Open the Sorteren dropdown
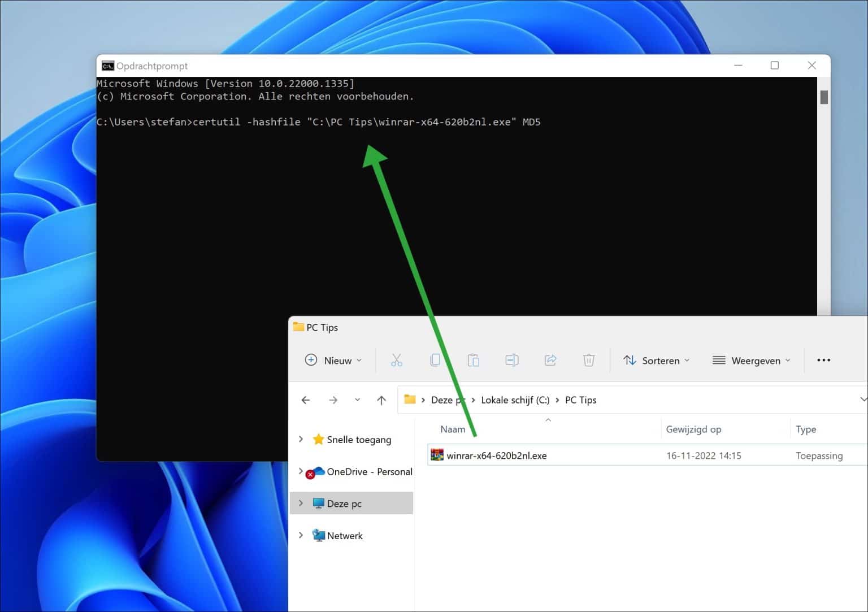This screenshot has width=868, height=612. tap(656, 360)
